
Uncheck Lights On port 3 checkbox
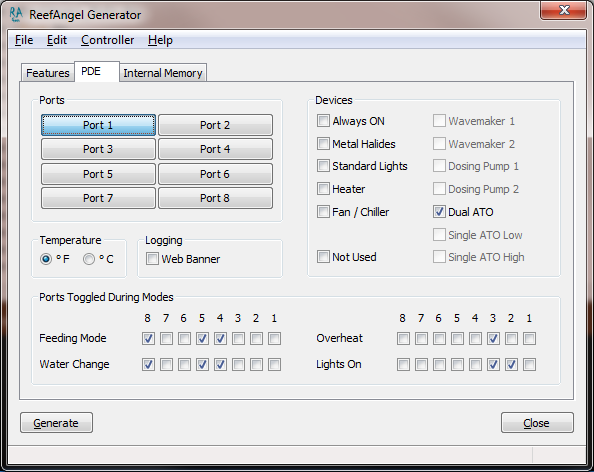(493, 364)
